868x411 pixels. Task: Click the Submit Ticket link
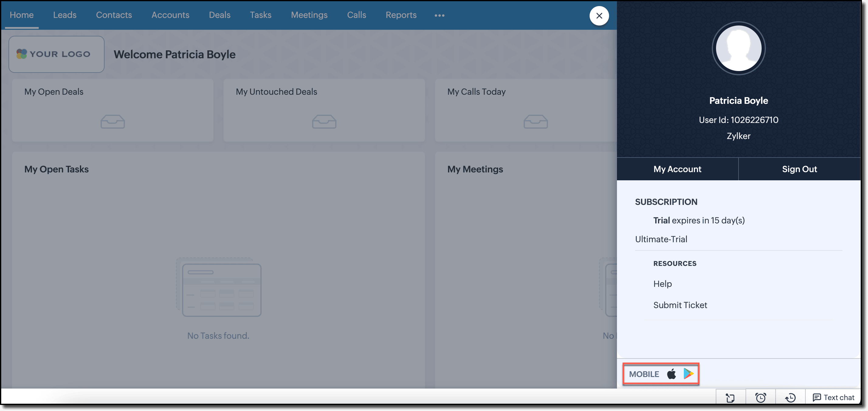coord(680,305)
